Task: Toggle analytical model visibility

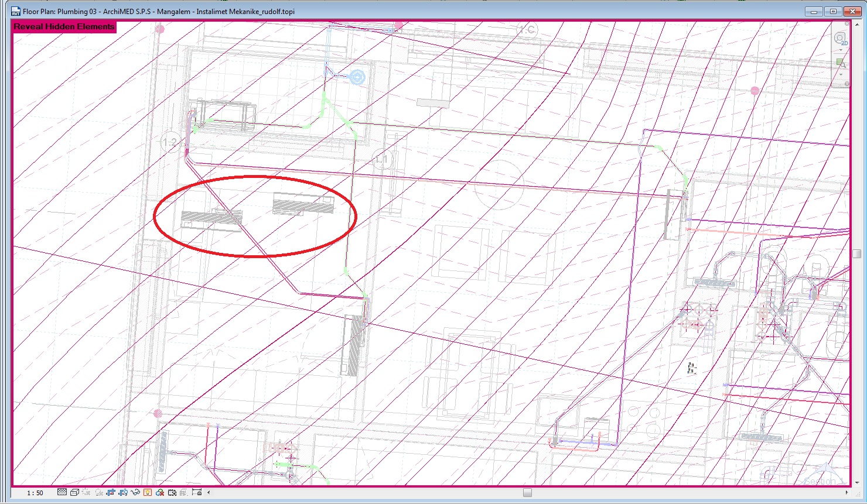Action: [183, 492]
